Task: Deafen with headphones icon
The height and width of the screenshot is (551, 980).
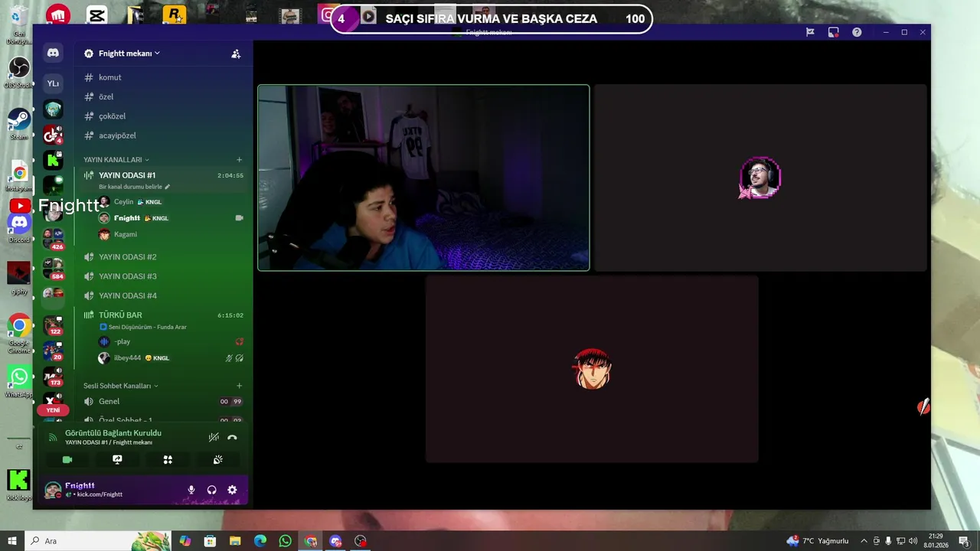Action: point(211,490)
